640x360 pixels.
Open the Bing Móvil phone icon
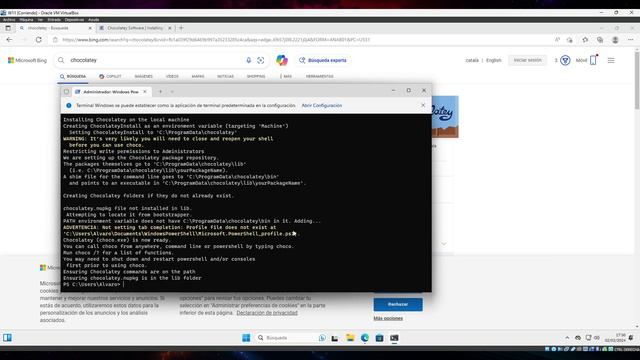[x=593, y=60]
